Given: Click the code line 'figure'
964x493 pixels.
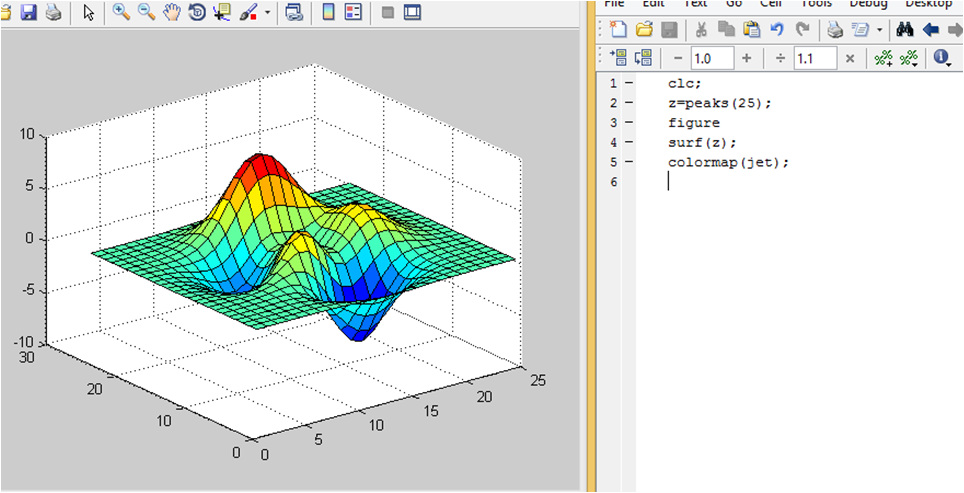Looking at the screenshot, I should click(x=693, y=123).
